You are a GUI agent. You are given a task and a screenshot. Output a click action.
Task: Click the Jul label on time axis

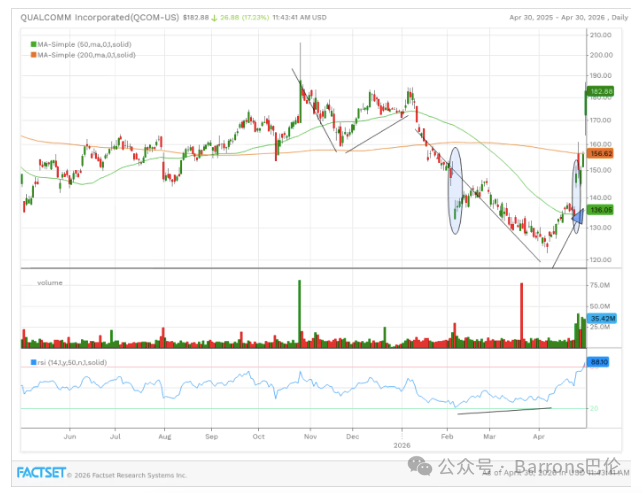[115, 436]
